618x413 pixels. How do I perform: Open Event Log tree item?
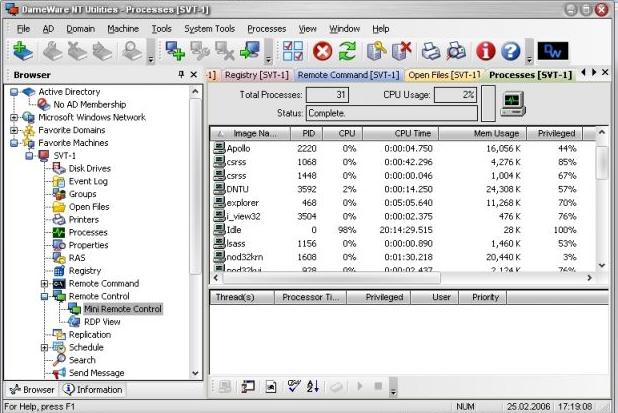click(x=88, y=181)
